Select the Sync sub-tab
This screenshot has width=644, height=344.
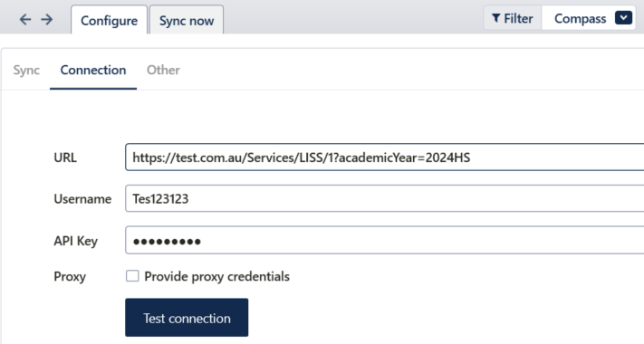pyautogui.click(x=26, y=70)
